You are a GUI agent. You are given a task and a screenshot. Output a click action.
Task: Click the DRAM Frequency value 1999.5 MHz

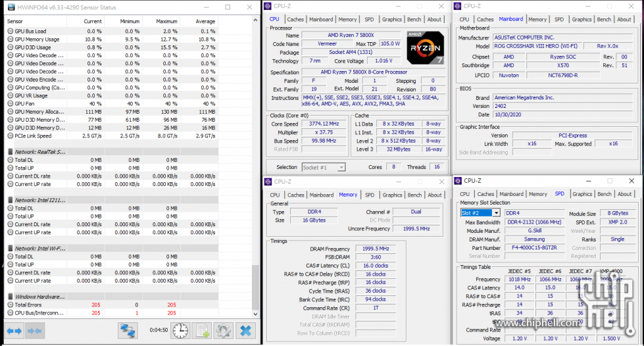376,249
